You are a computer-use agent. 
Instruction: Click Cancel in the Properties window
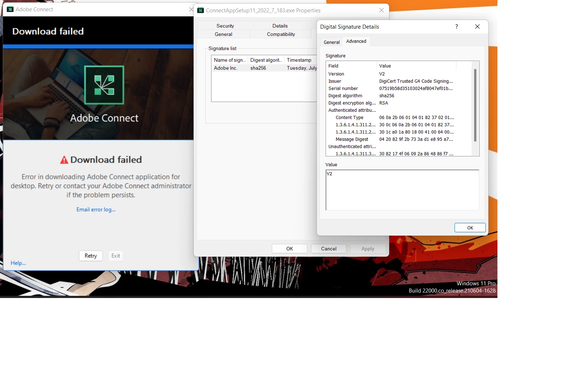[x=329, y=249]
